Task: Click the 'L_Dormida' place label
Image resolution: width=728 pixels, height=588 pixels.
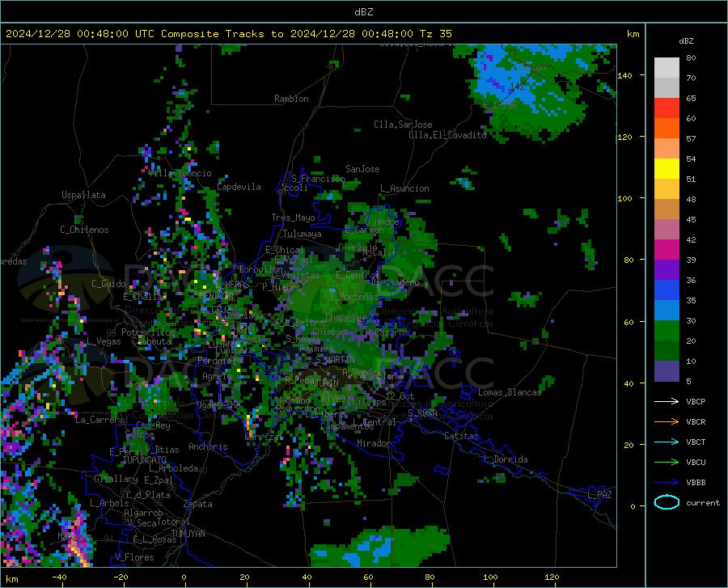Action: pos(506,459)
